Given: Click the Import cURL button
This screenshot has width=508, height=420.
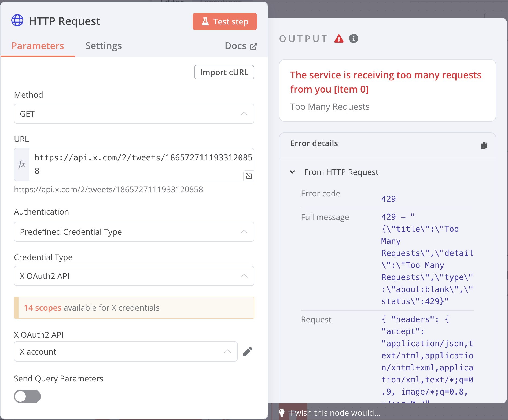Looking at the screenshot, I should click(224, 72).
